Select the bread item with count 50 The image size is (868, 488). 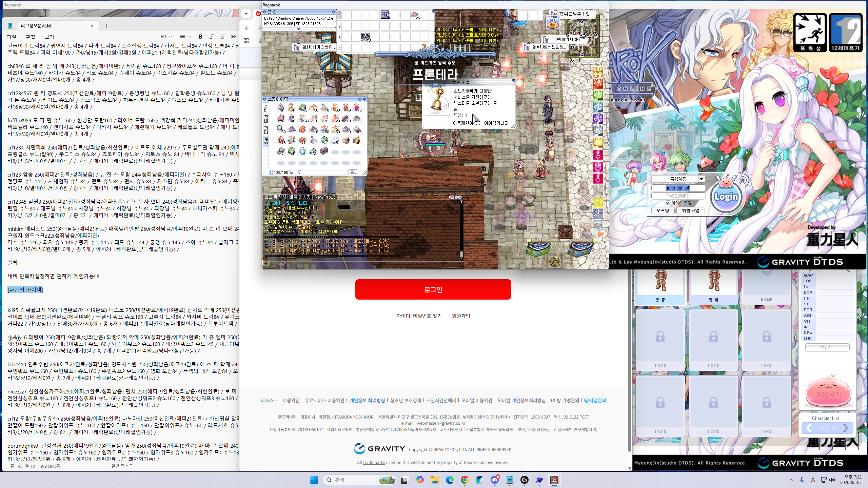pyautogui.click(x=313, y=108)
